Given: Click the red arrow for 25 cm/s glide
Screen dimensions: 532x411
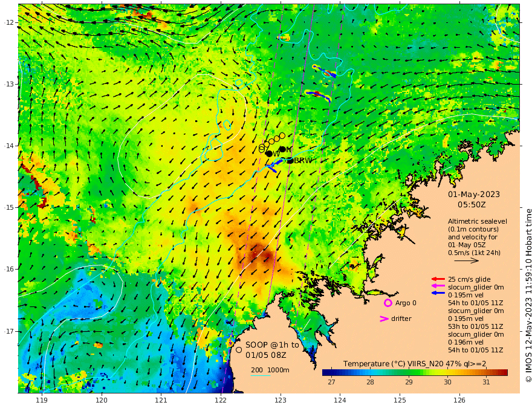Looking at the screenshot, I should (x=438, y=279).
